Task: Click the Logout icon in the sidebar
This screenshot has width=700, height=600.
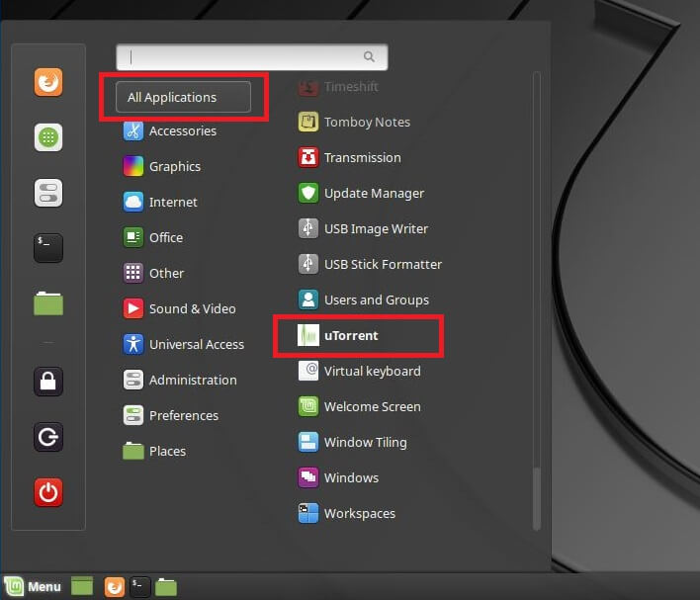Action: point(48,437)
